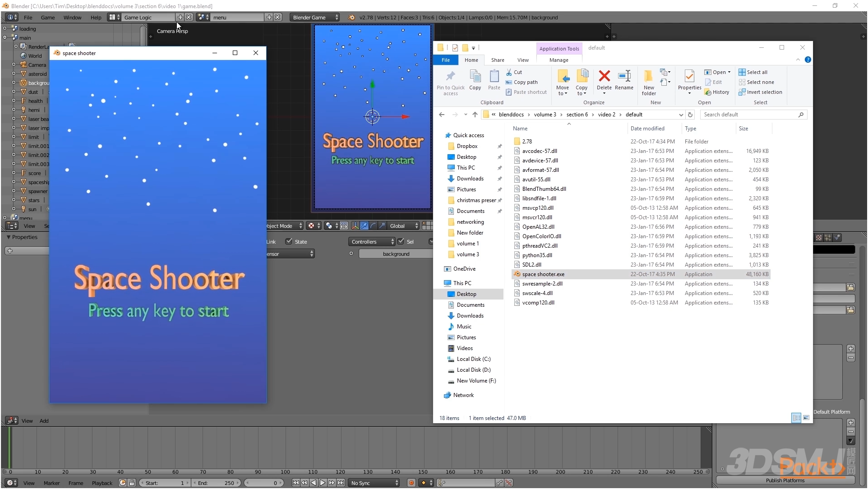This screenshot has height=489, width=868.
Task: Toggle the Sel checkbox next to Controllers
Action: pyautogui.click(x=401, y=241)
